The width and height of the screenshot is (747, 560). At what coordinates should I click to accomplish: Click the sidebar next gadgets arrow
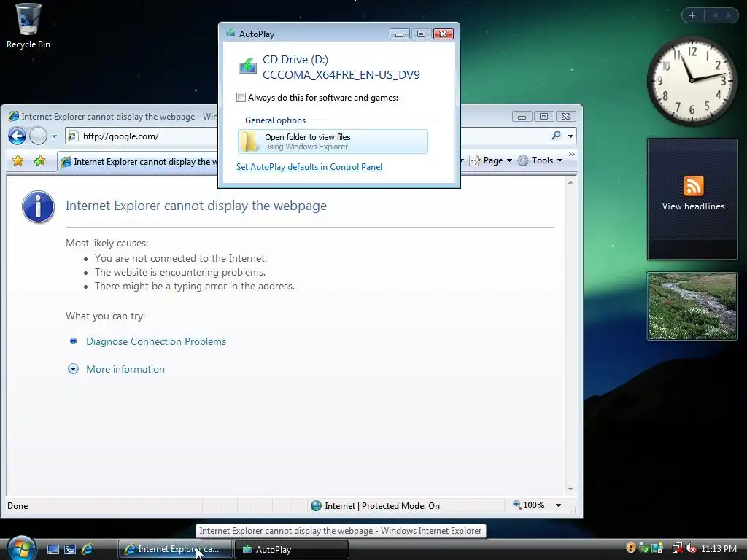(729, 15)
